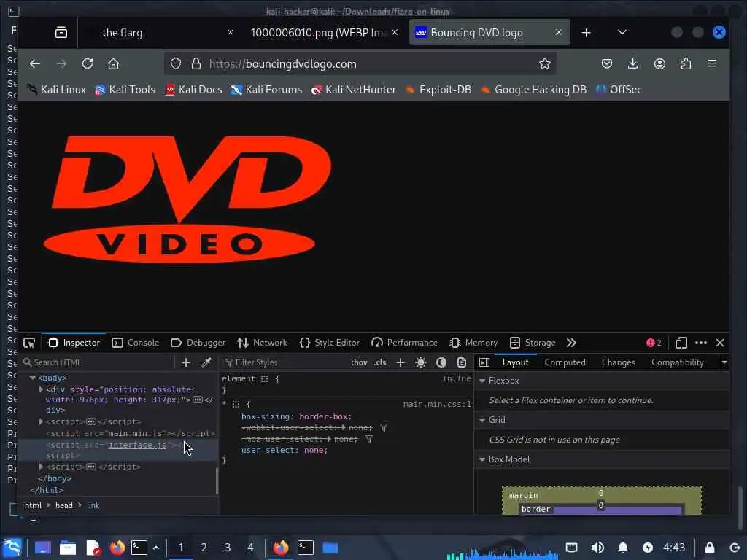Select the Compatibility sidebar tab
Image resolution: width=747 pixels, height=560 pixels.
point(678,362)
